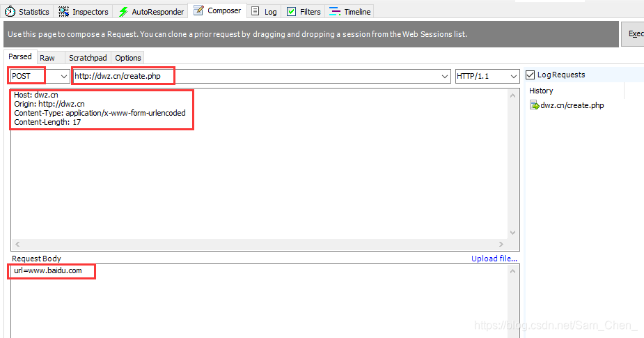
Task: Click the Upload file... link
Action: (x=494, y=259)
